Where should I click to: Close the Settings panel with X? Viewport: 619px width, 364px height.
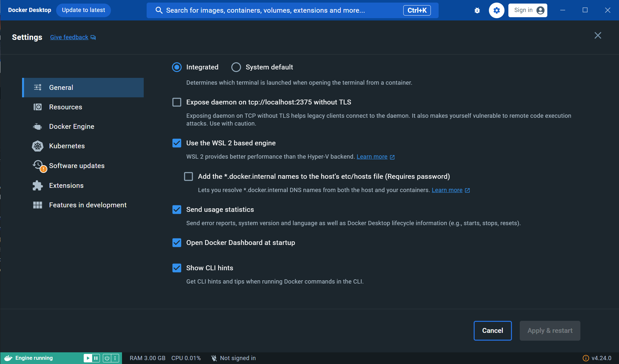[598, 35]
